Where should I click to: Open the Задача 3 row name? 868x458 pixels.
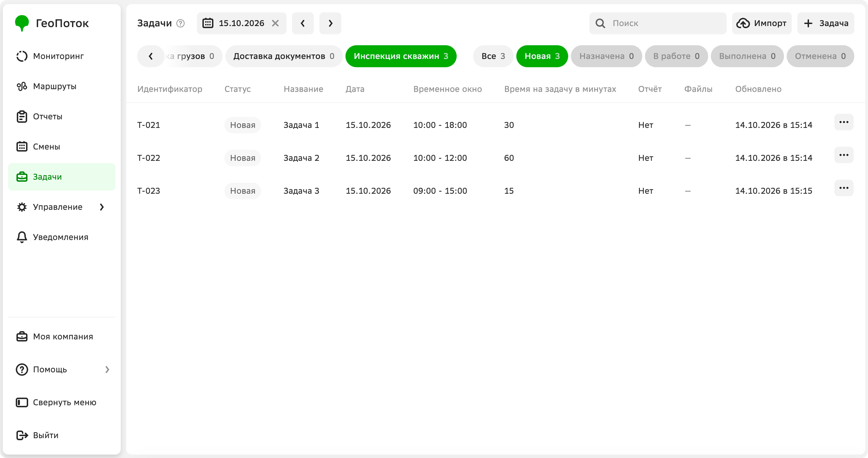pyautogui.click(x=301, y=191)
